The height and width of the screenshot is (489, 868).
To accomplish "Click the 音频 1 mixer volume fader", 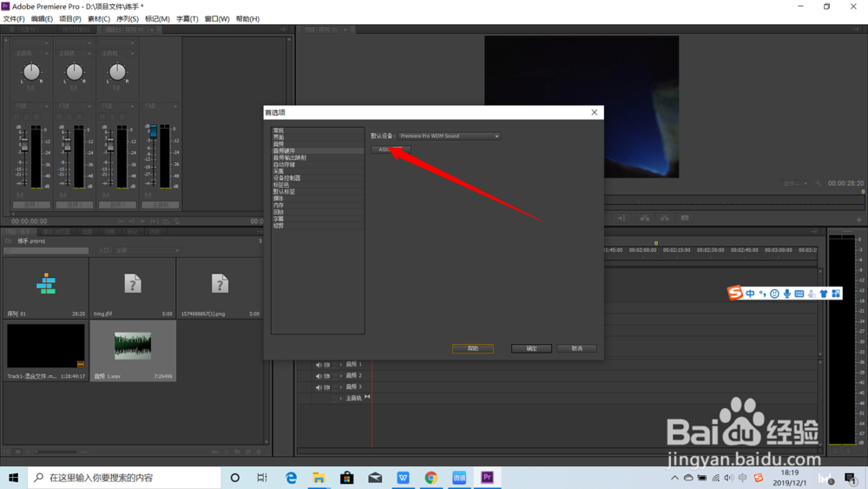I will pos(23,144).
